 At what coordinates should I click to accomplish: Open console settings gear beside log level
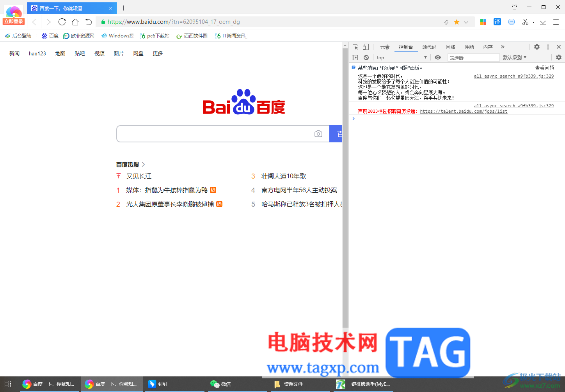click(x=559, y=57)
